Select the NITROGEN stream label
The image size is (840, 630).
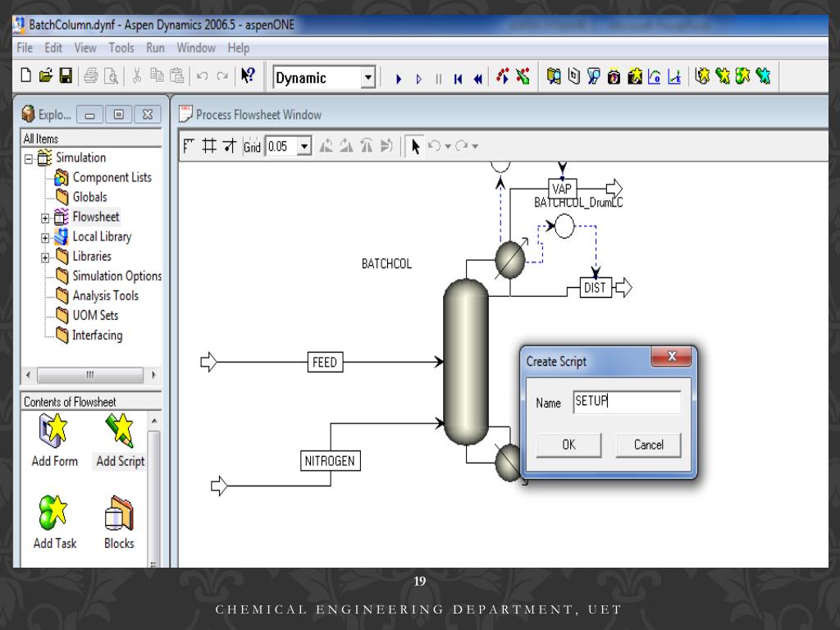coord(330,461)
